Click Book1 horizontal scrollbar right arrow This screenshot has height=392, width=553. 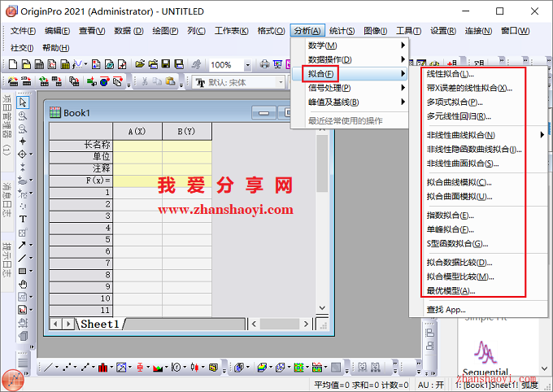(x=306, y=324)
